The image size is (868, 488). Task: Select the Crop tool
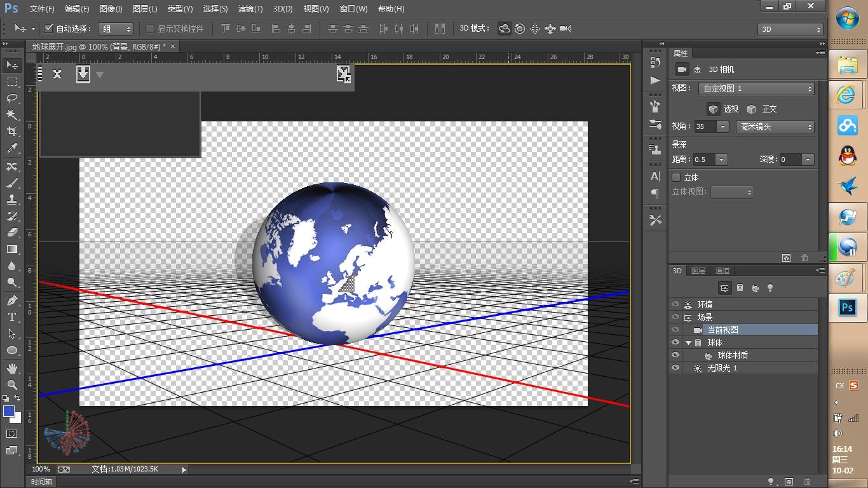pyautogui.click(x=12, y=132)
